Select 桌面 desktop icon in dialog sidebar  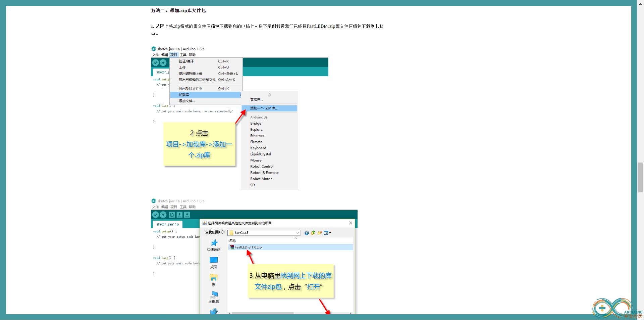[214, 260]
